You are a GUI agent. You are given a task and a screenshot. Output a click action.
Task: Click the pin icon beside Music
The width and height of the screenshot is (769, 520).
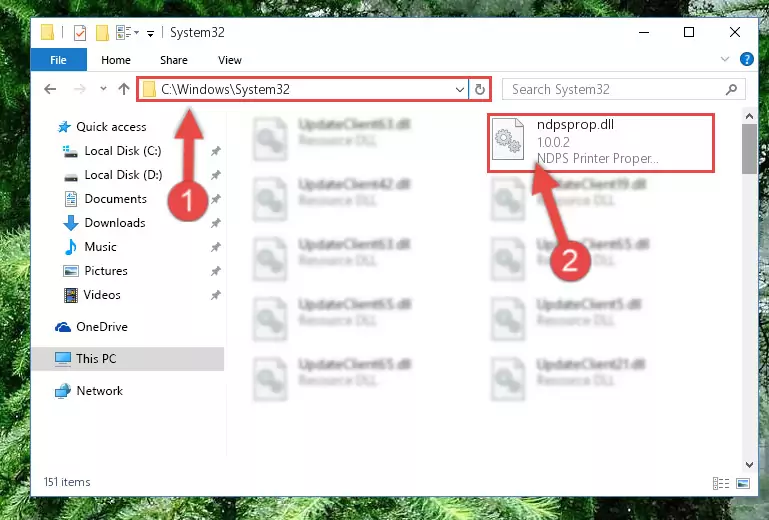pyautogui.click(x=215, y=247)
